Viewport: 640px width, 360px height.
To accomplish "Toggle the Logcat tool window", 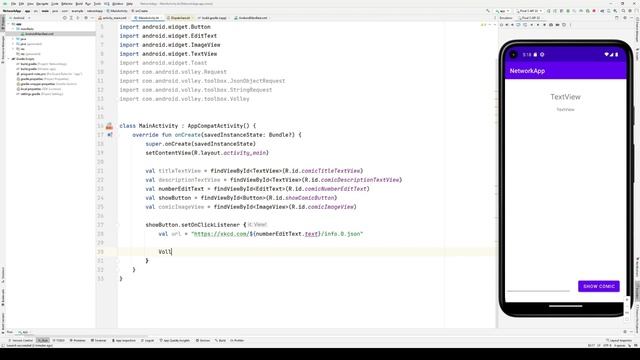I will coord(147,340).
